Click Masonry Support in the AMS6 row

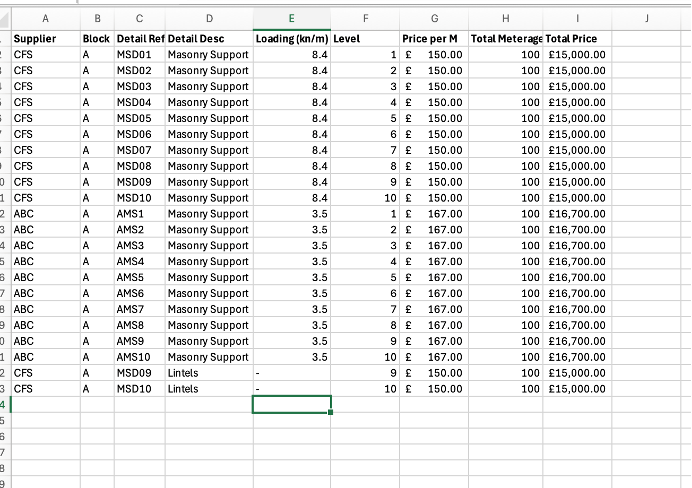[209, 293]
